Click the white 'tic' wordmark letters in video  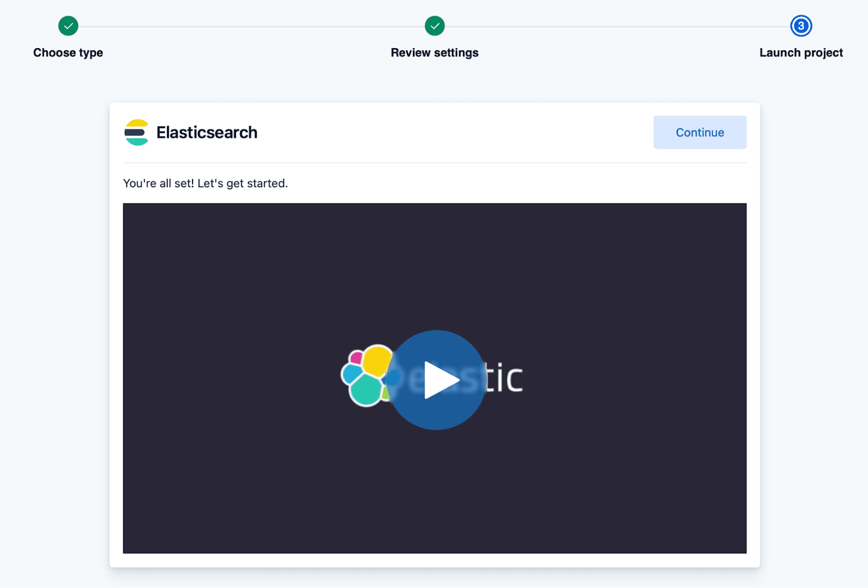505,378
